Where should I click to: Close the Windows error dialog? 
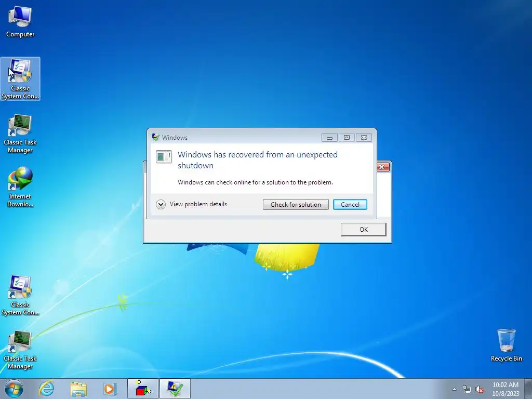click(x=364, y=137)
